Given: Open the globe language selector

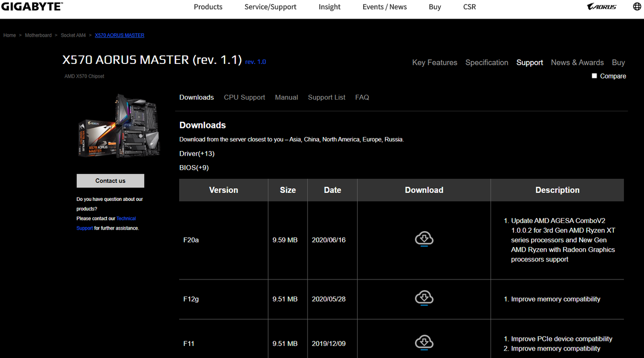Looking at the screenshot, I should [x=637, y=7].
